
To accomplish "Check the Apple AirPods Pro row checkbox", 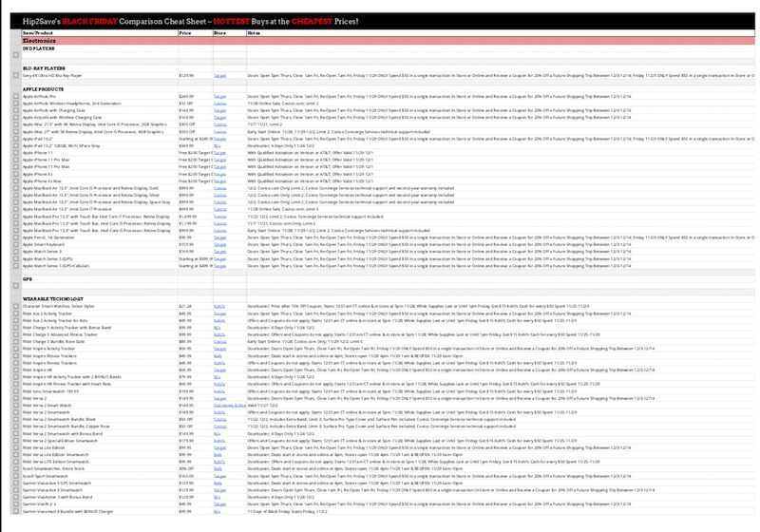I will point(16,96).
